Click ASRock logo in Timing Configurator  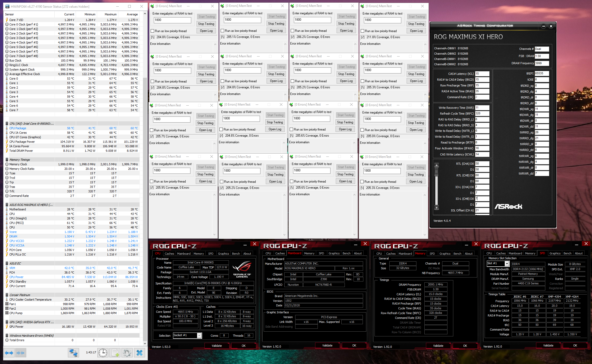[x=508, y=206]
